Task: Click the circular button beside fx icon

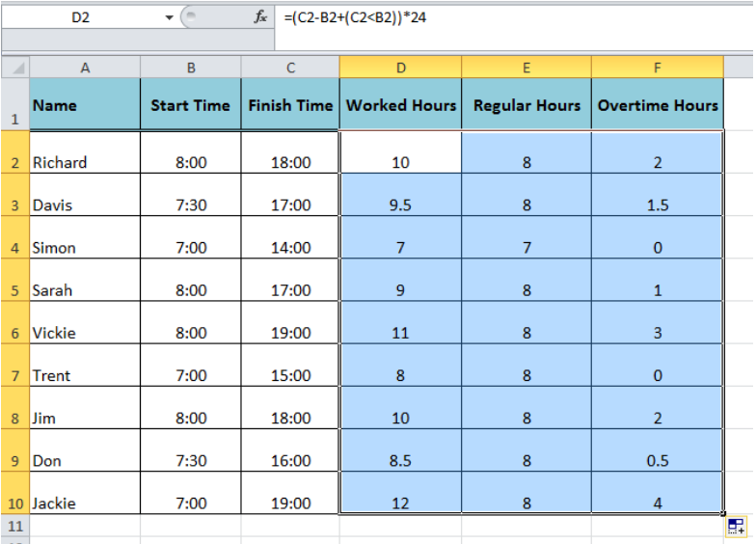Action: click(x=191, y=16)
